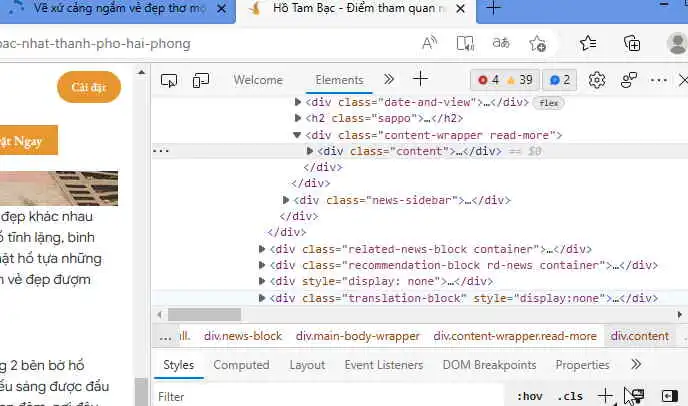Add a new DevTools tool with plus icon
Screen dimensions: 688x406
420,79
